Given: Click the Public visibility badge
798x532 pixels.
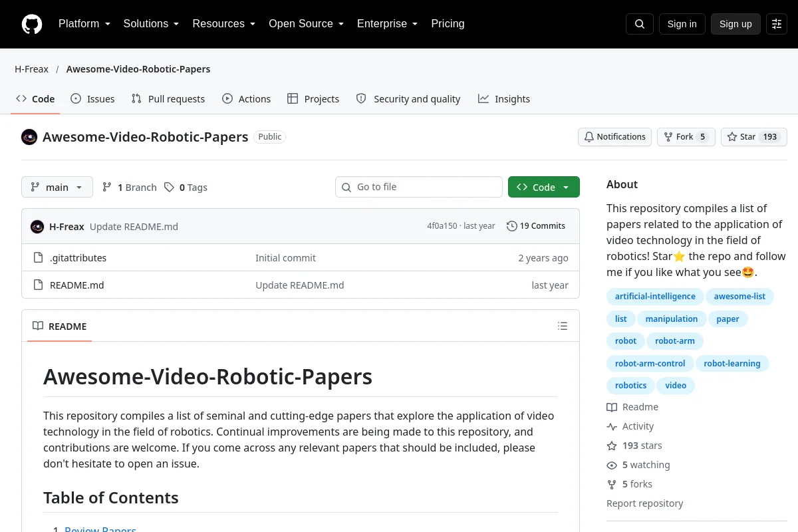Looking at the screenshot, I should (x=269, y=137).
